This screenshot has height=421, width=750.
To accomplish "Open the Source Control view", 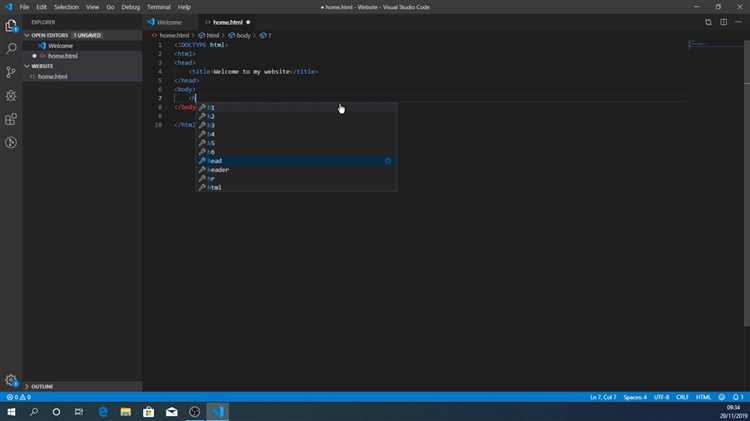I will pyautogui.click(x=11, y=72).
